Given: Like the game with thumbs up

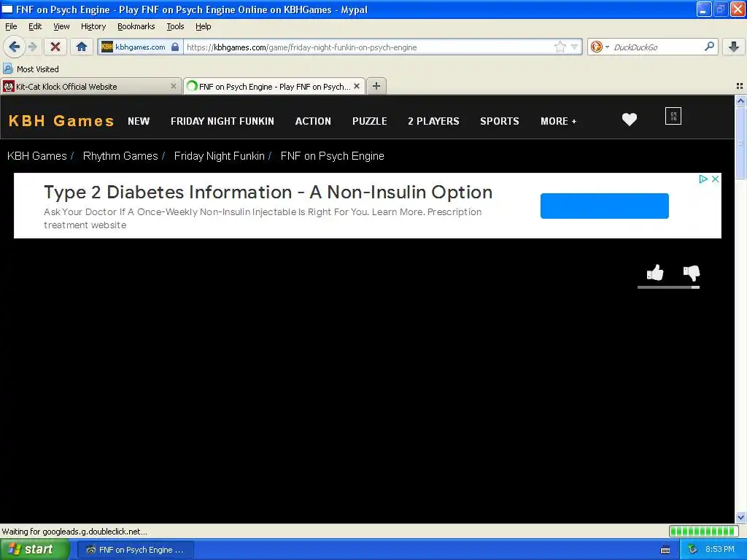Looking at the screenshot, I should 655,273.
